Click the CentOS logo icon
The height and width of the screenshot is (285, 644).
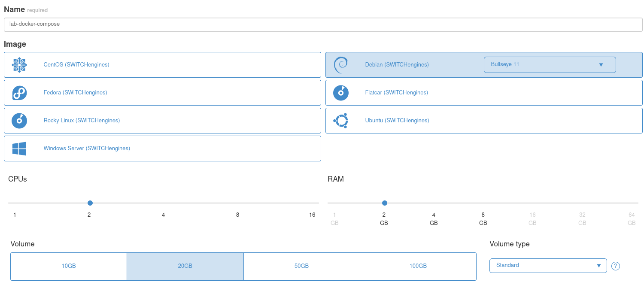pyautogui.click(x=19, y=65)
